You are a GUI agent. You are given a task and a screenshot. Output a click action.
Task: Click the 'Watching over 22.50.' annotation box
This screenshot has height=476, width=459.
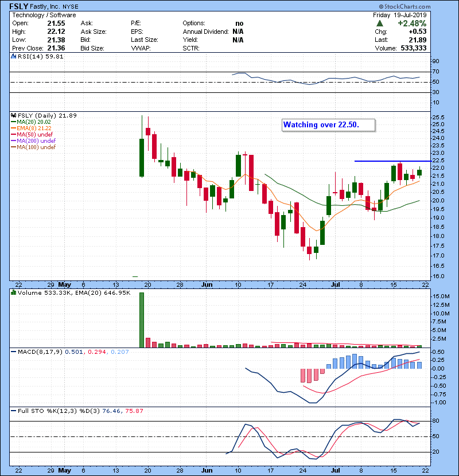(328, 125)
